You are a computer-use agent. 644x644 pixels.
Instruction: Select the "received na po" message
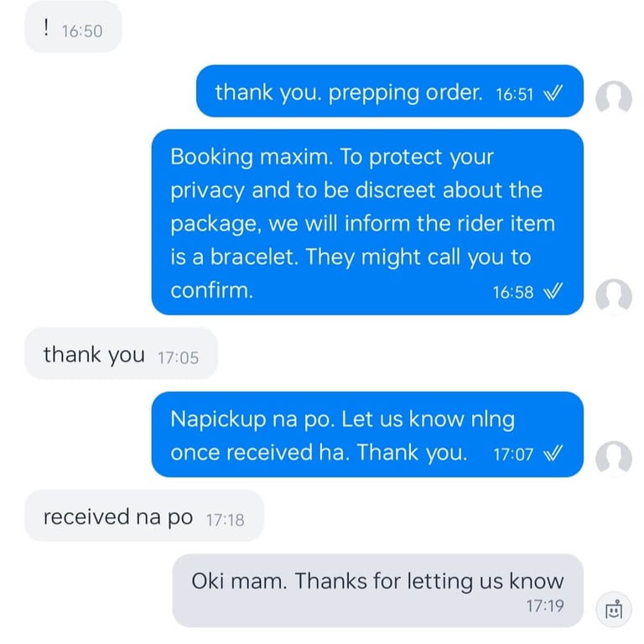(x=144, y=516)
